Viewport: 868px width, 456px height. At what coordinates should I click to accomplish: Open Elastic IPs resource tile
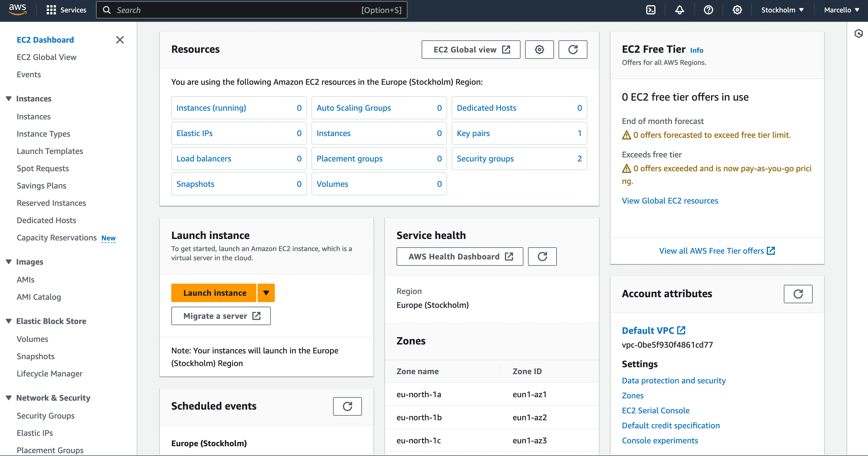[x=239, y=133]
